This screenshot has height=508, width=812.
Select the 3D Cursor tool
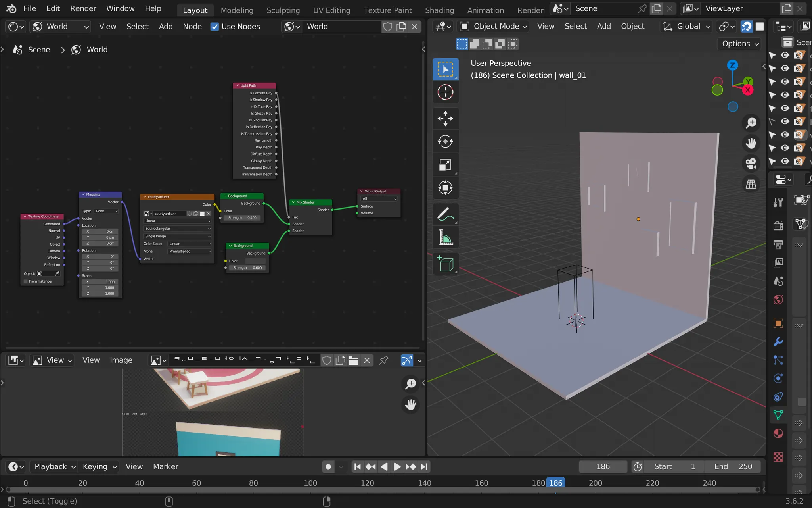pos(445,92)
